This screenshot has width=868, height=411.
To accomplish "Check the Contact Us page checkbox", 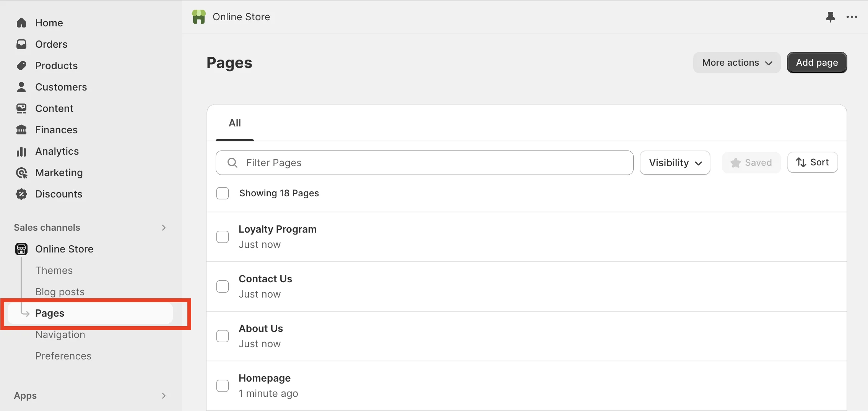I will click(x=223, y=286).
